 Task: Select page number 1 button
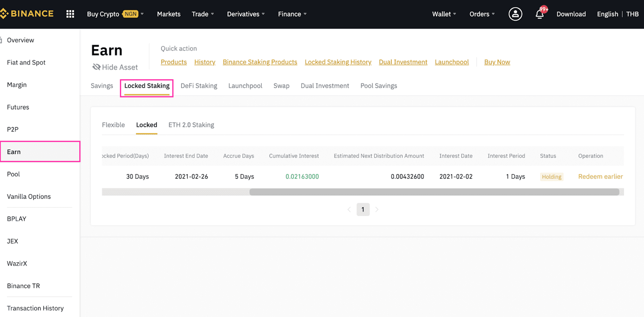click(x=363, y=209)
